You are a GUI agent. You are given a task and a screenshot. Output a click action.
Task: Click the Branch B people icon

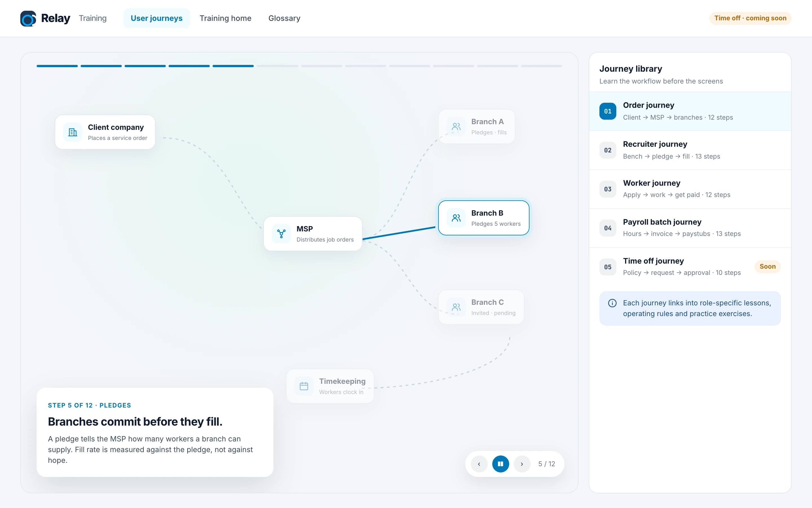pos(456,218)
